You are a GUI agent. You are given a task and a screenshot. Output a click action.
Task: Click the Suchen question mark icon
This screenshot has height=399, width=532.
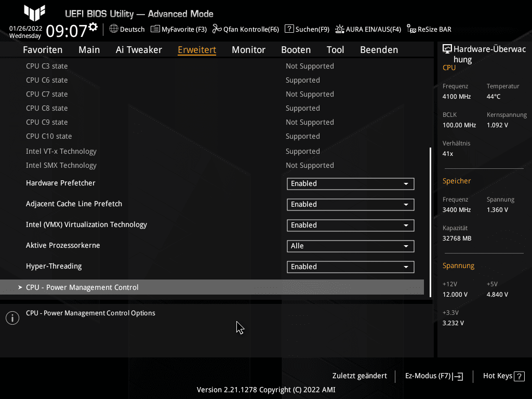[x=289, y=29]
